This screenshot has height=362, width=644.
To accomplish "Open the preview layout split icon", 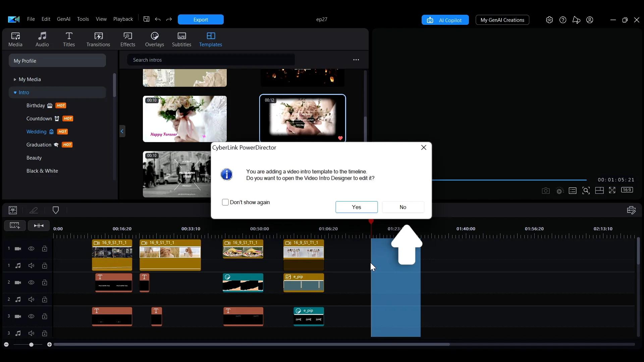I will 599,190.
